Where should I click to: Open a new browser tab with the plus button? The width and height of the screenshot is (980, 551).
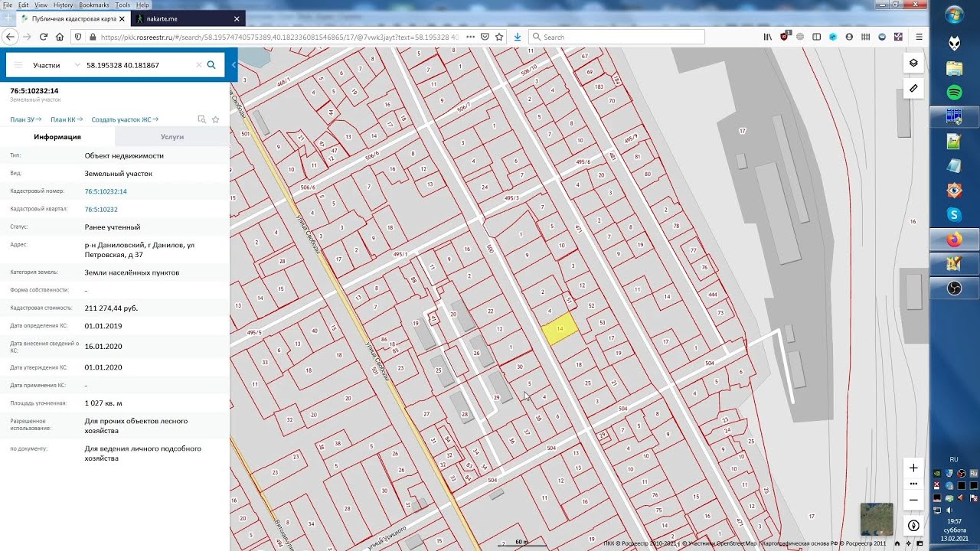8,18
